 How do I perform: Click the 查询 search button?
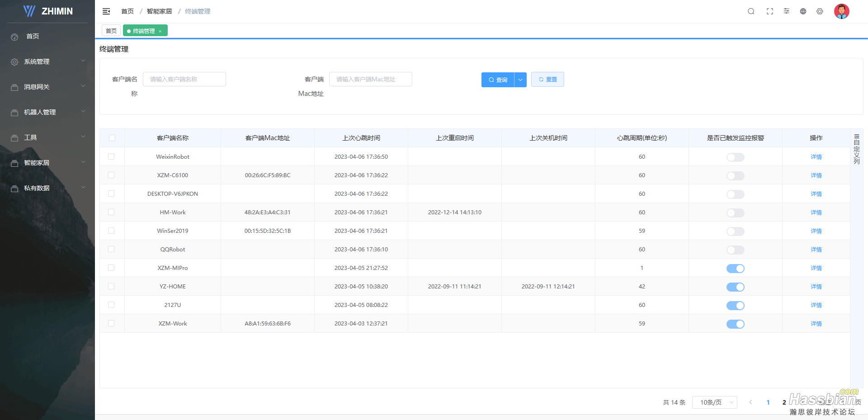coord(498,80)
